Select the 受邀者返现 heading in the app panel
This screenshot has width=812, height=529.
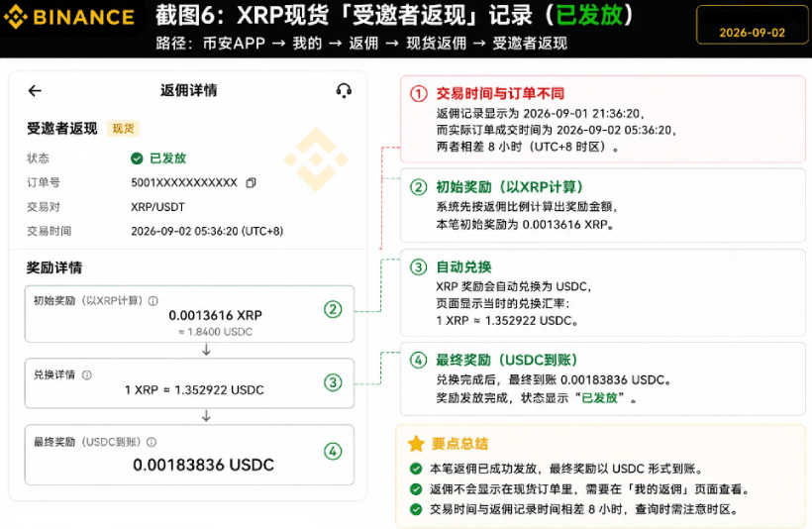[62, 128]
